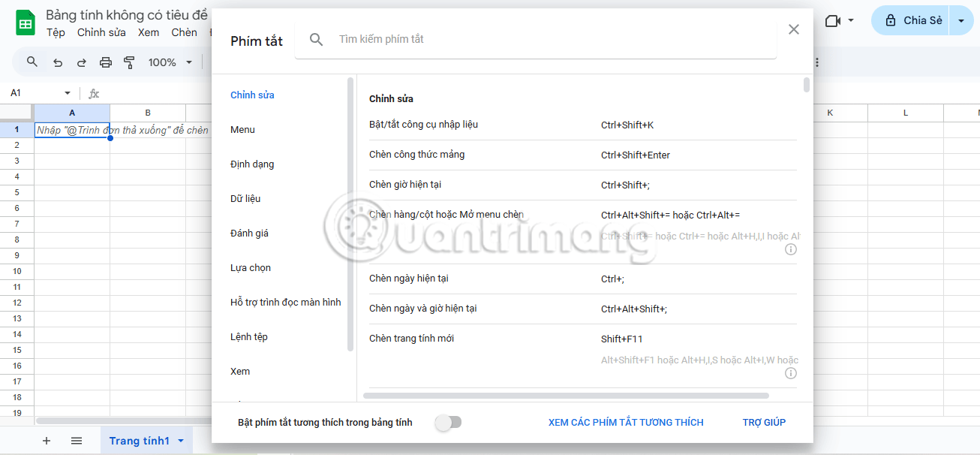This screenshot has width=980, height=455.
Task: Open printing via the printer icon
Action: tap(105, 62)
